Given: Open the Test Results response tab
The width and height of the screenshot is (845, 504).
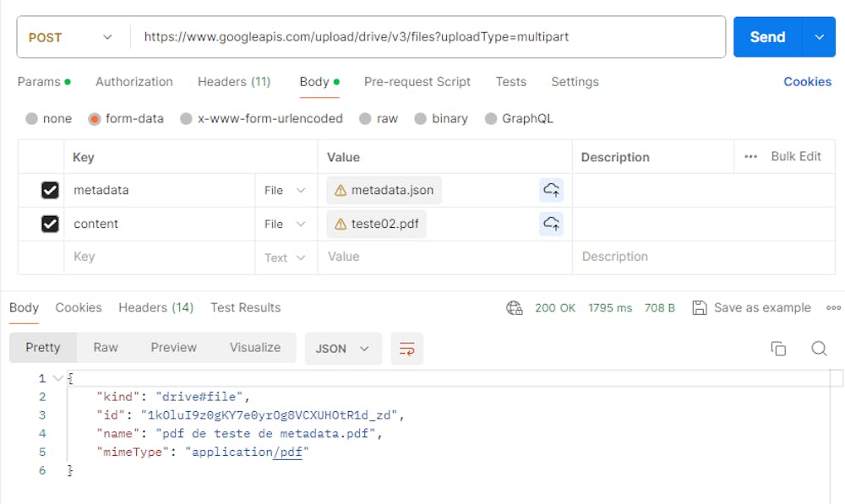Looking at the screenshot, I should coord(245,308).
